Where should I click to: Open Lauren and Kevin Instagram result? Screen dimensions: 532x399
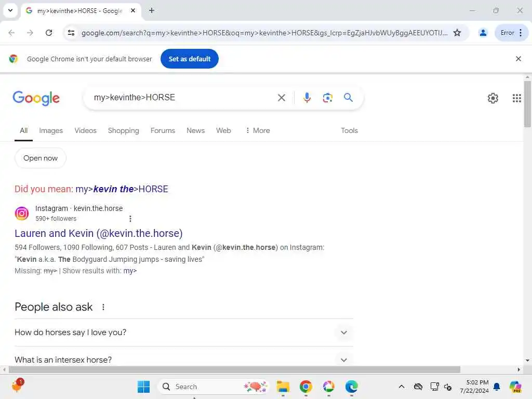click(x=99, y=233)
